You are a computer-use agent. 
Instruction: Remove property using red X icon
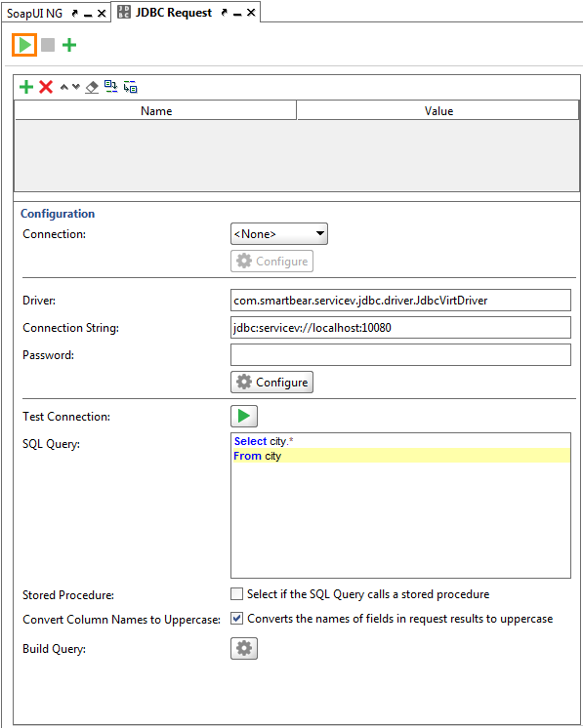click(46, 87)
